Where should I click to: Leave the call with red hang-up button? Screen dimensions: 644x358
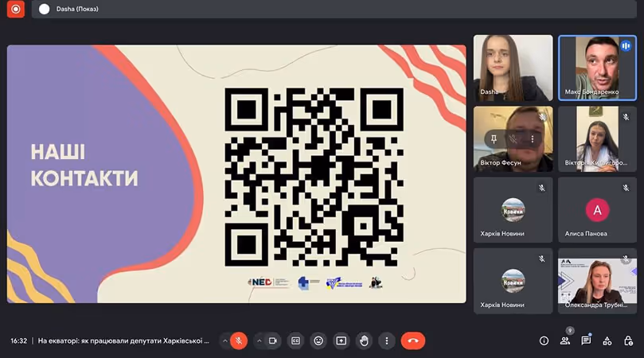tap(413, 340)
